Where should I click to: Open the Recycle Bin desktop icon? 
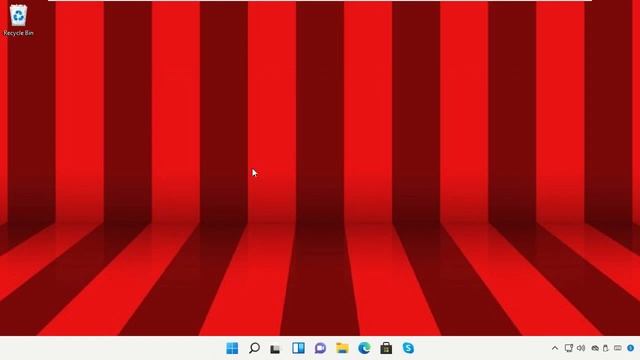coord(18,16)
